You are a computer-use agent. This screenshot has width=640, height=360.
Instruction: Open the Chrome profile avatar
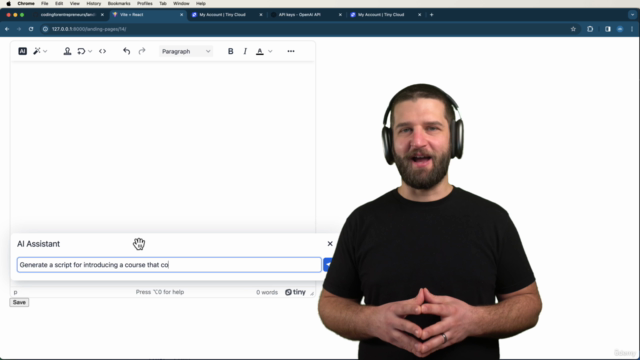coord(620,29)
